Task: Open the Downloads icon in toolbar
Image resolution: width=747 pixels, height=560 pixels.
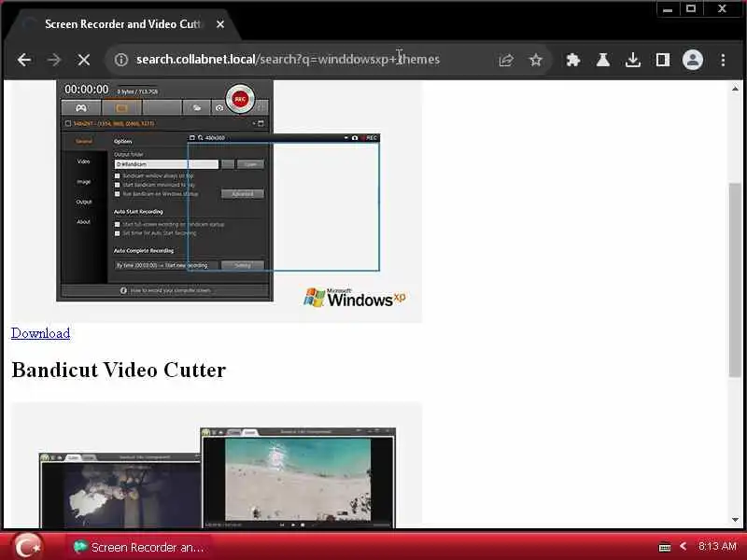Action: [633, 60]
